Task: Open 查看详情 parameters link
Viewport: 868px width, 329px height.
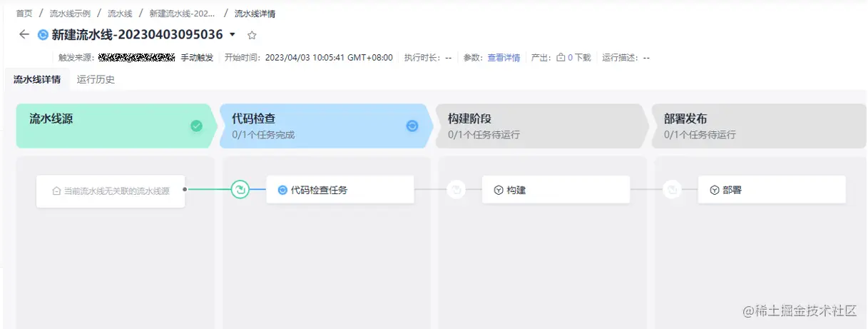Action: (x=504, y=58)
